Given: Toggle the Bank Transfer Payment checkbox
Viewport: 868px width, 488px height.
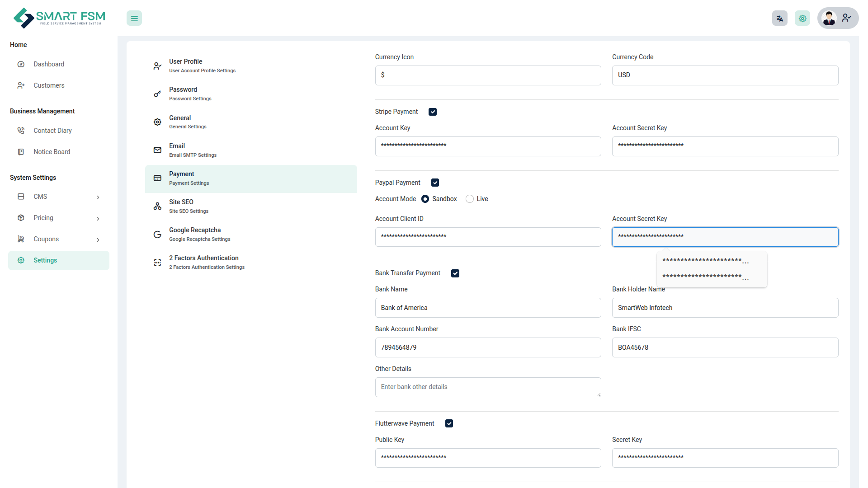Looking at the screenshot, I should tap(455, 273).
